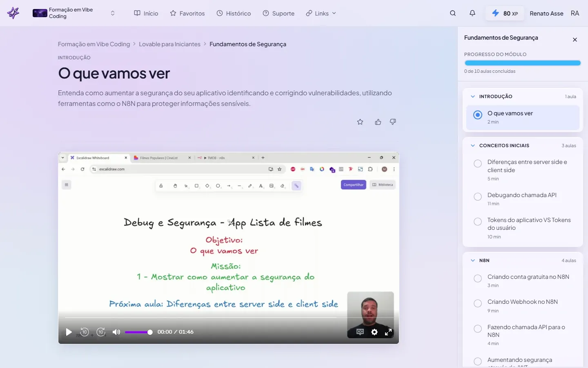Click the Filmes Populares browser tab in video

coord(163,158)
